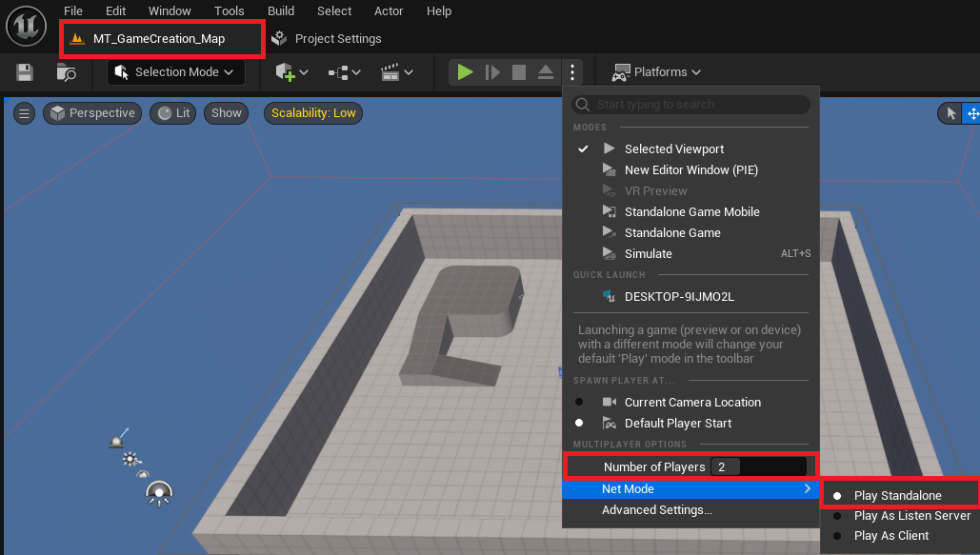
Task: Click the select-mode cursor icon in viewport
Action: pyautogui.click(x=951, y=113)
